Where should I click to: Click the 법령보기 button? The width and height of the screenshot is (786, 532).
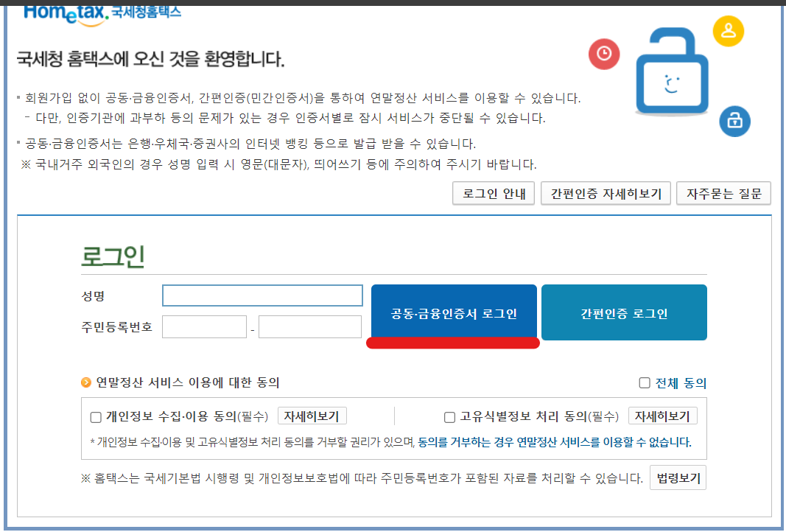(678, 477)
